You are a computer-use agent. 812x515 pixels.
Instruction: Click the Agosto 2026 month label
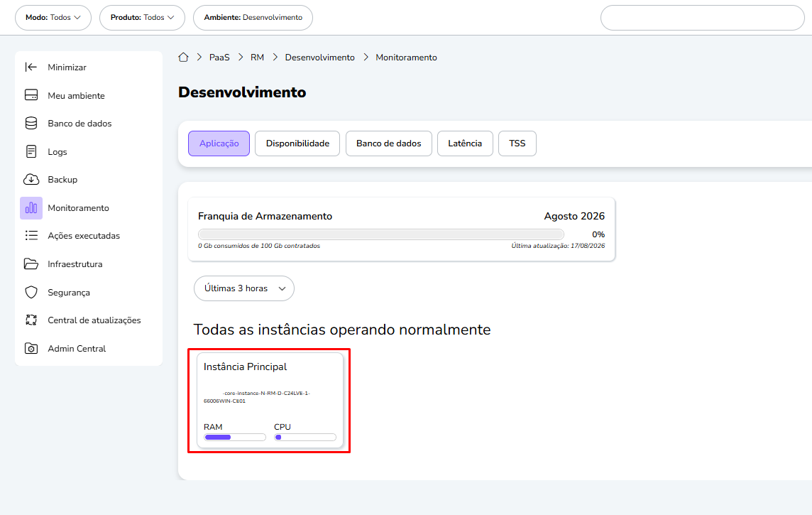tap(574, 216)
